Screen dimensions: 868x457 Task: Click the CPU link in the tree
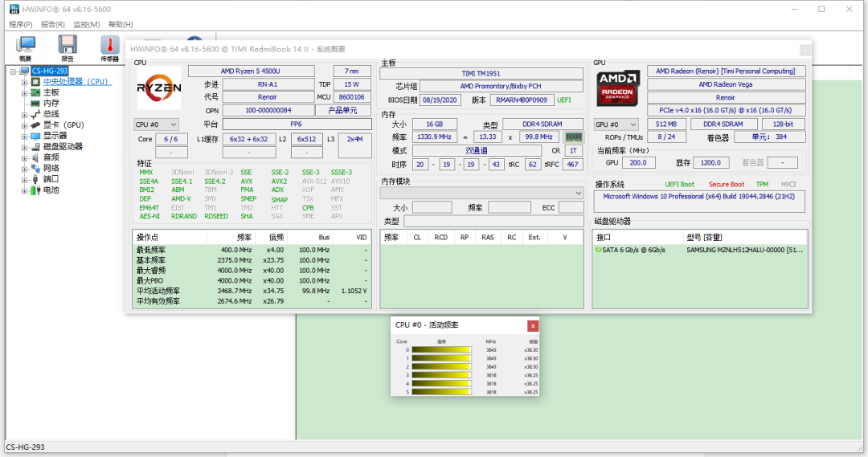(77, 81)
